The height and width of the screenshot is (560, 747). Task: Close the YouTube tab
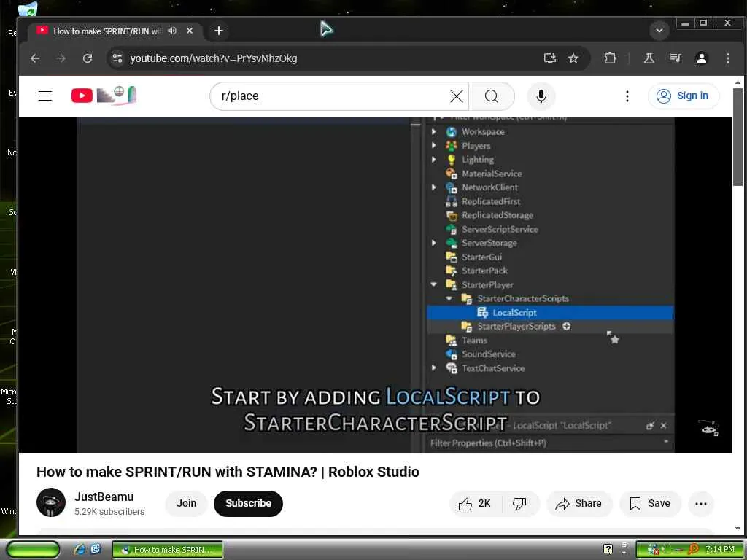pyautogui.click(x=190, y=31)
